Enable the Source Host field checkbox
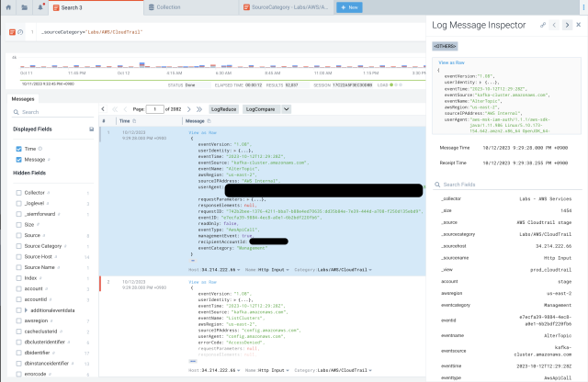The height and width of the screenshot is (382, 588). (x=18, y=257)
